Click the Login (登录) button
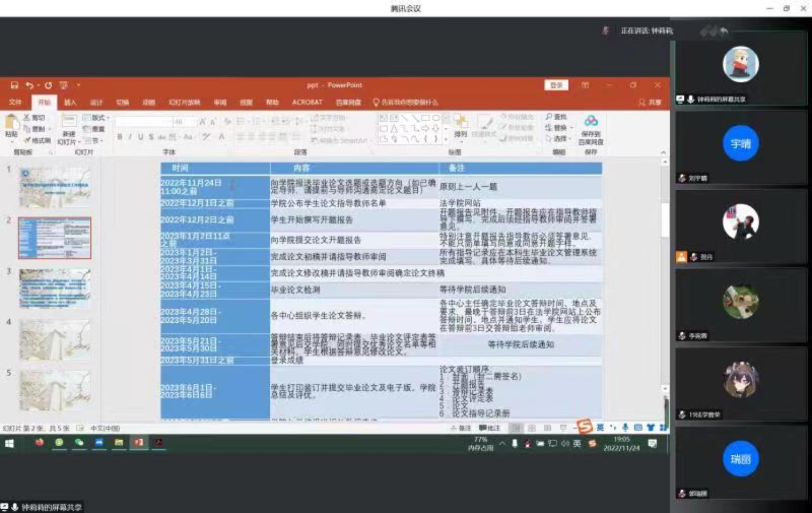The height and width of the screenshot is (513, 812). (x=556, y=85)
